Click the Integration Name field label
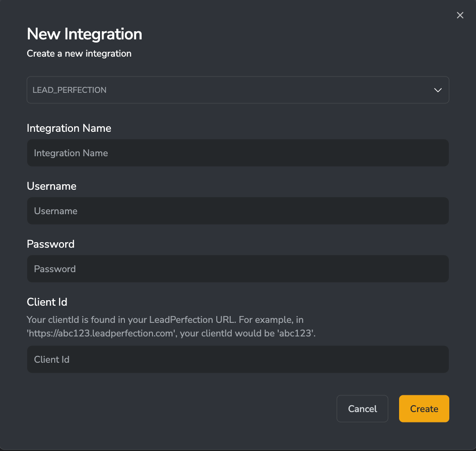The height and width of the screenshot is (451, 476). click(x=69, y=129)
